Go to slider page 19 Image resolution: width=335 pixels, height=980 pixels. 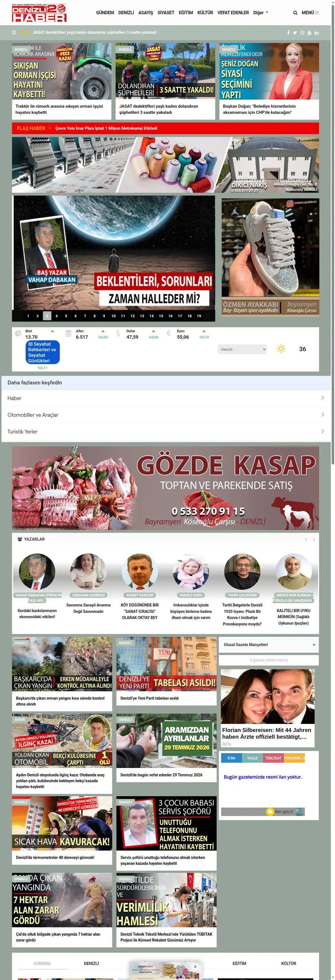pos(199,316)
